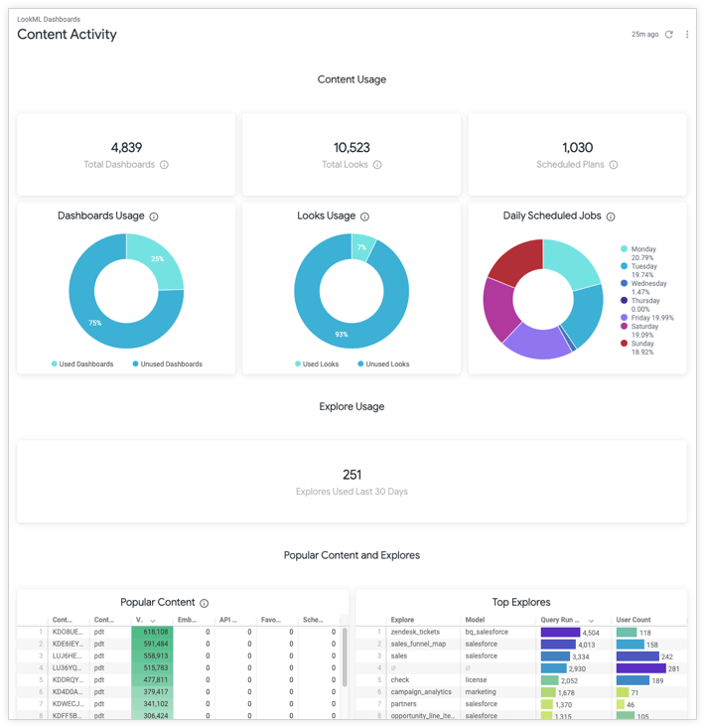Open the zendesk_tickets explore row
The width and height of the screenshot is (705, 728).
415,632
